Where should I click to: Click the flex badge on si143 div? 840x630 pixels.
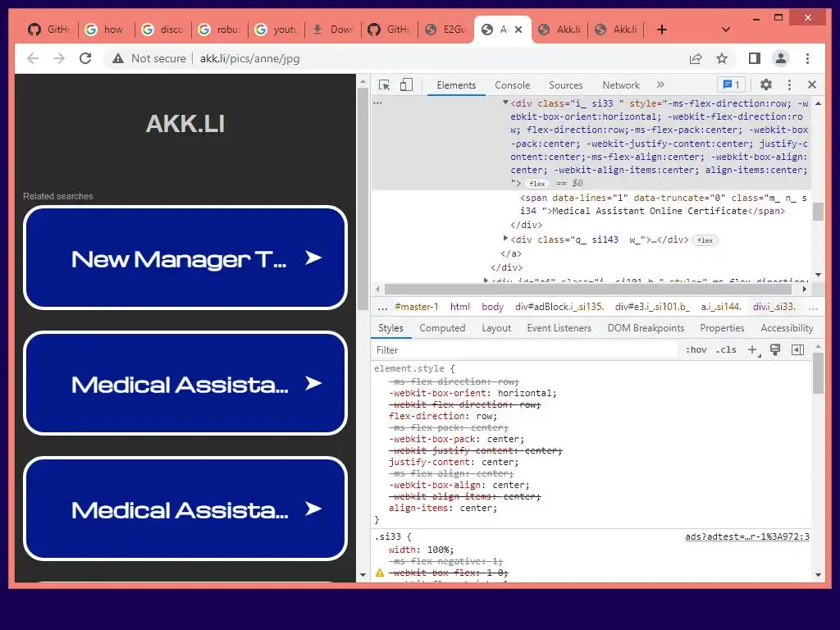(705, 240)
